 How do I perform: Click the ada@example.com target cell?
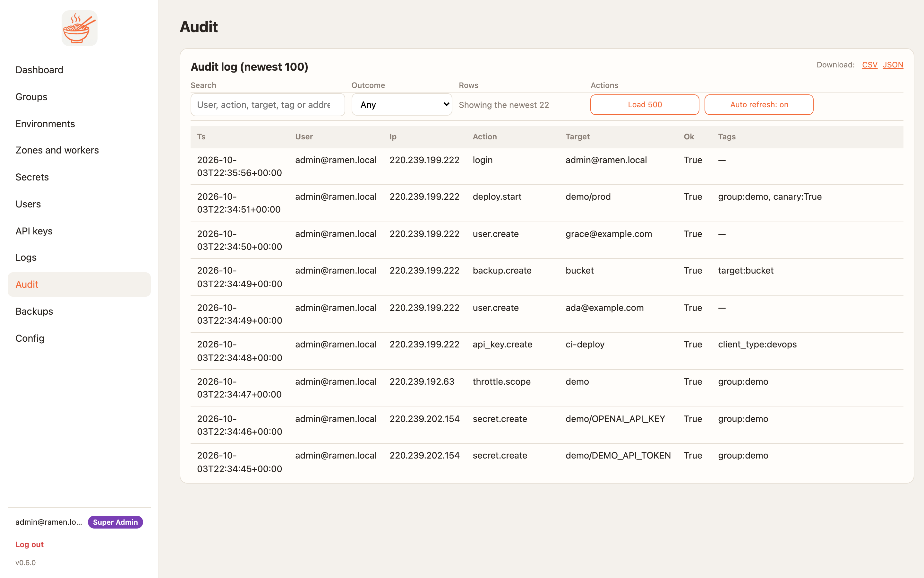604,308
